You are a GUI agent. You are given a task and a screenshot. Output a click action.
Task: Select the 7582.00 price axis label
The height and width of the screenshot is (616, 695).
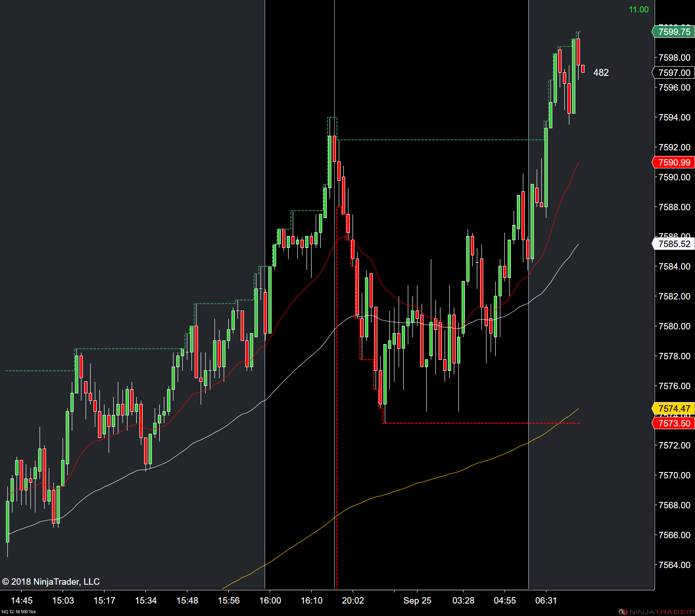click(674, 296)
